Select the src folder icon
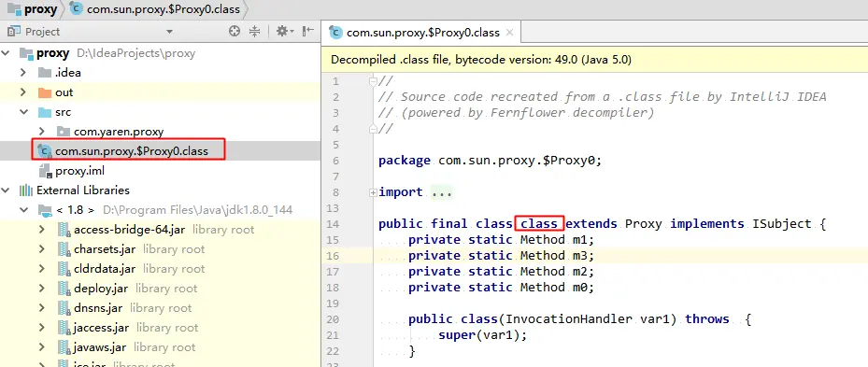Viewport: 868px width, 367px height. point(44,112)
